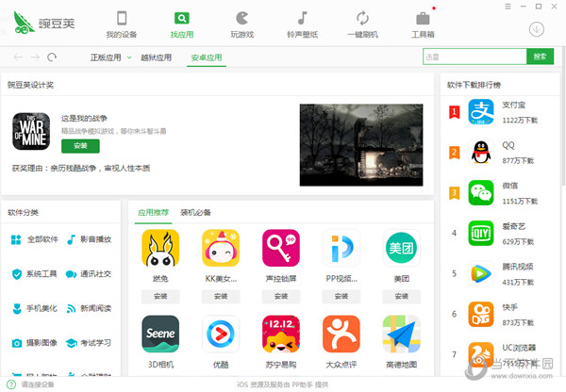Screen dimensions: 566x392
Task: Click the green 搜索 search button
Action: pos(540,57)
